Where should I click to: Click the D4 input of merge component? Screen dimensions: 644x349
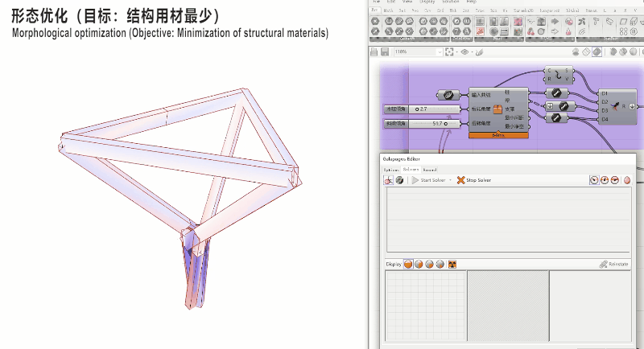(605, 119)
